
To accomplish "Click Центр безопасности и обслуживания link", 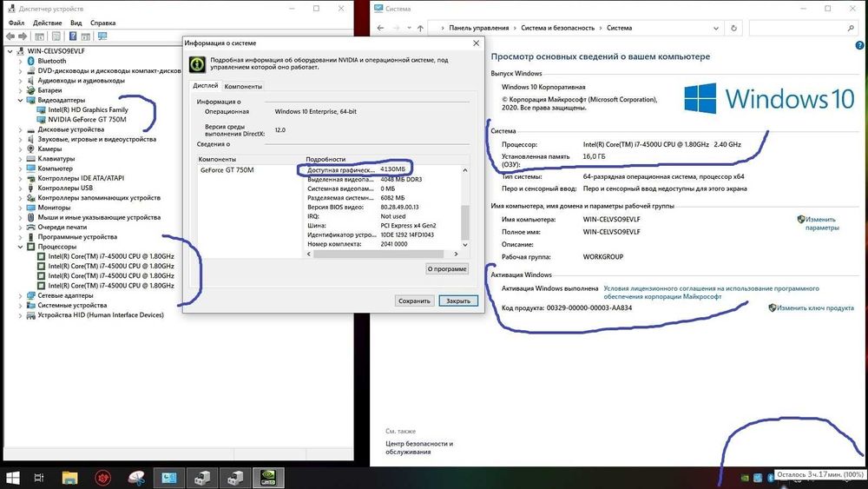I will [419, 447].
